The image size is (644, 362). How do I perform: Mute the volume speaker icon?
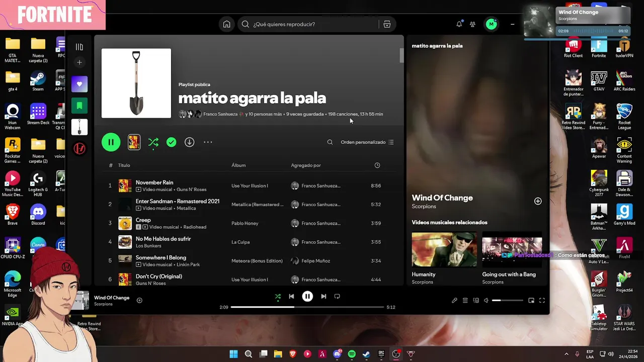click(486, 301)
